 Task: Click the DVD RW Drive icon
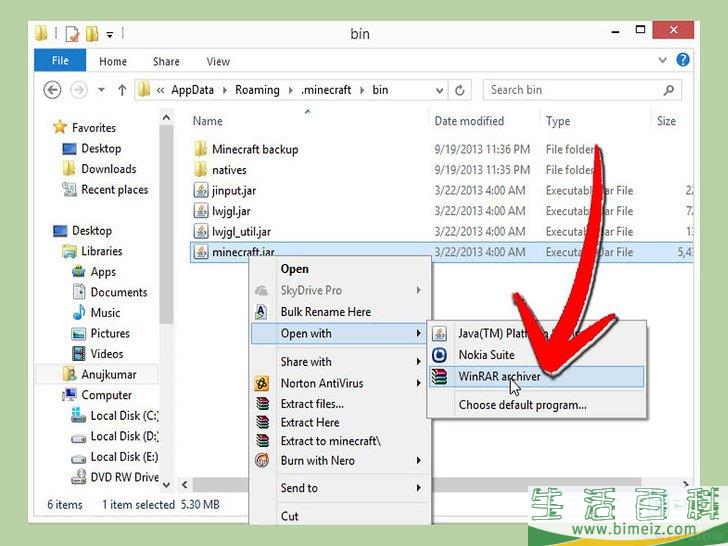tap(78, 477)
